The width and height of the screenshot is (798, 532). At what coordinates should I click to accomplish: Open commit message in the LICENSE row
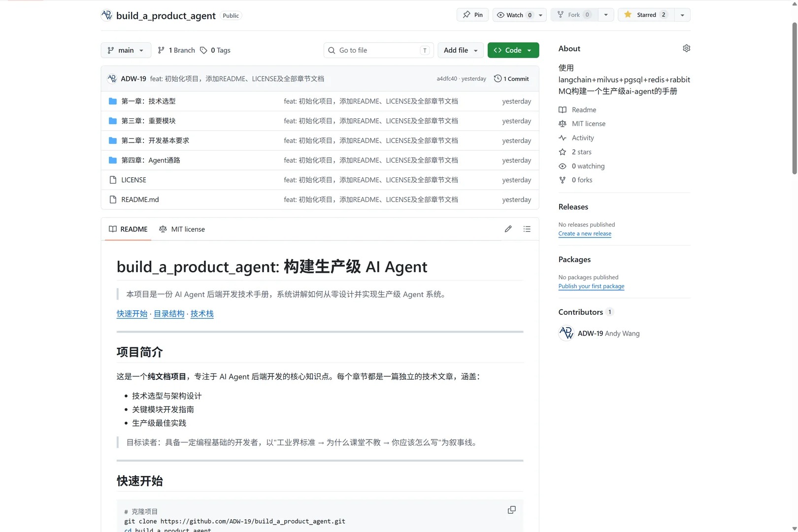371,180
